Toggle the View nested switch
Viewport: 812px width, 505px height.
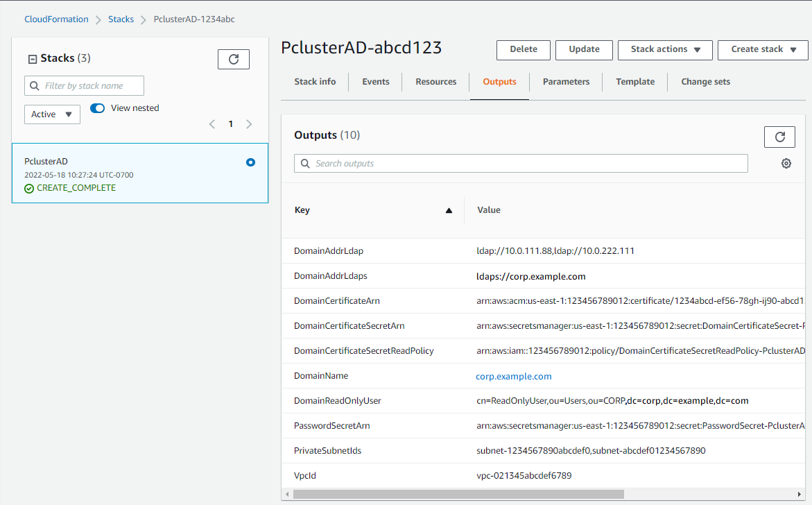click(x=98, y=108)
